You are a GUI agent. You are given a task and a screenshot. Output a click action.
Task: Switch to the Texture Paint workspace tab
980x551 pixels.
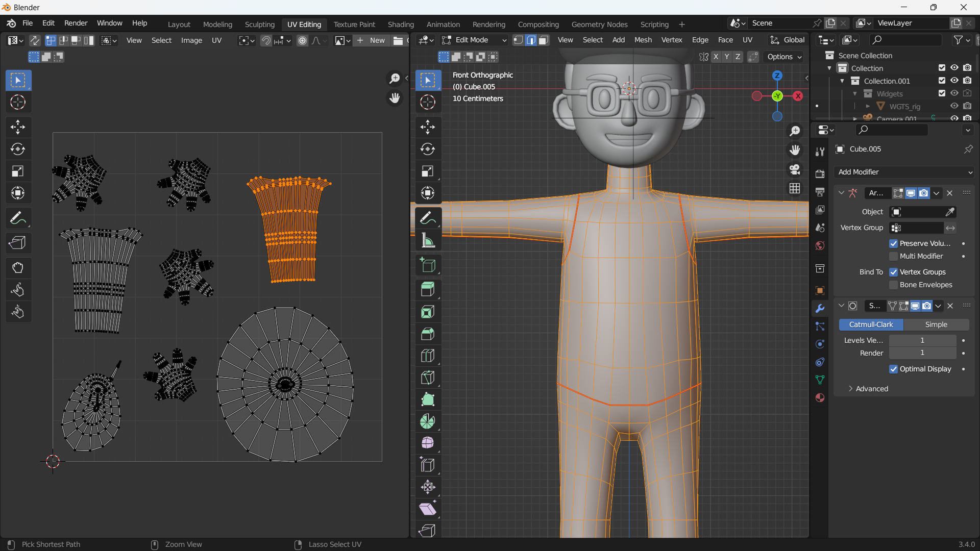[354, 24]
